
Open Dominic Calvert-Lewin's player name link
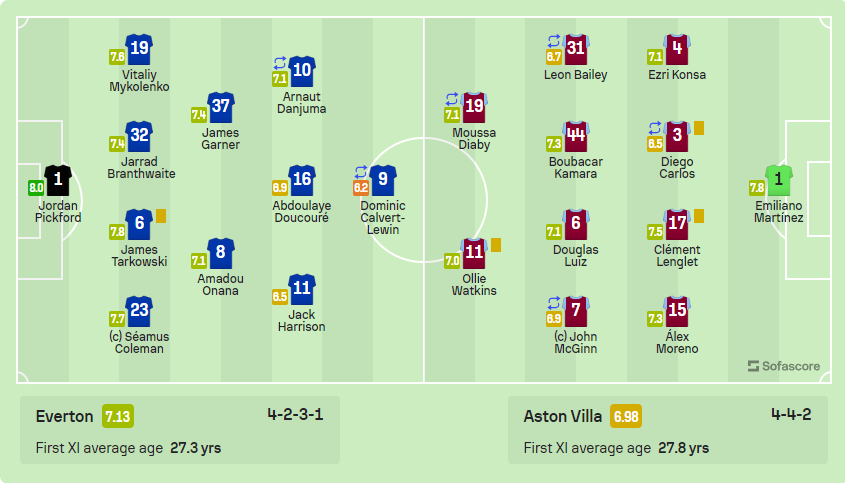click(x=383, y=217)
